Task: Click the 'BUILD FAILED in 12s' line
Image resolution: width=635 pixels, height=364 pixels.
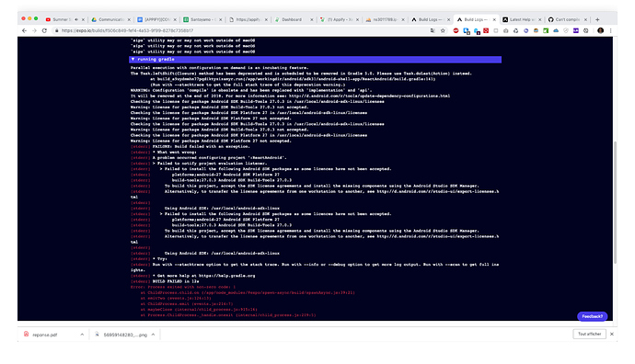Action: (x=176, y=281)
